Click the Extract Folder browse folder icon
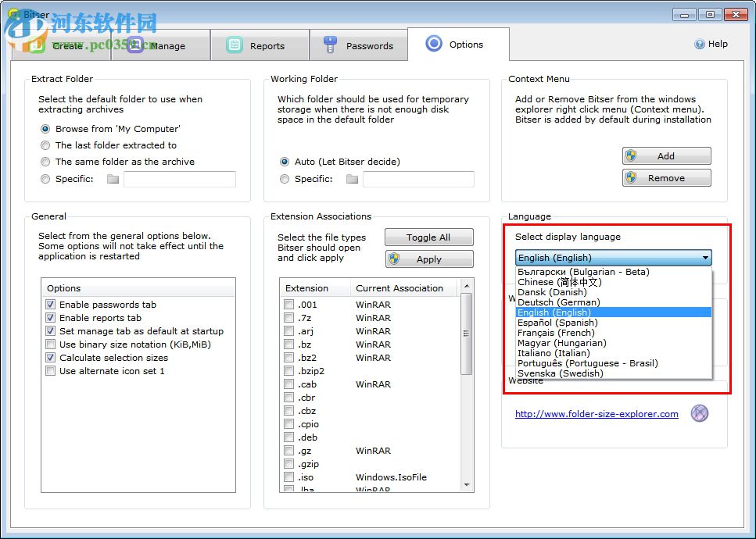 click(x=113, y=179)
